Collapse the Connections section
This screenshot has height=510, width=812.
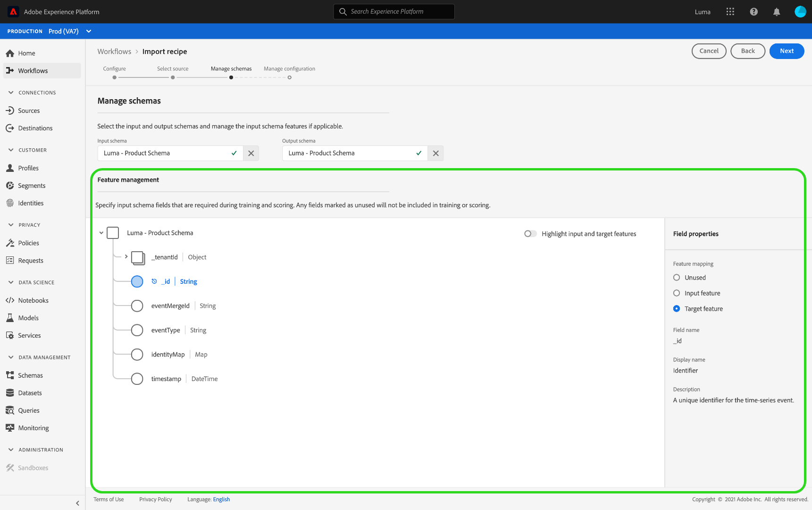[x=11, y=93]
